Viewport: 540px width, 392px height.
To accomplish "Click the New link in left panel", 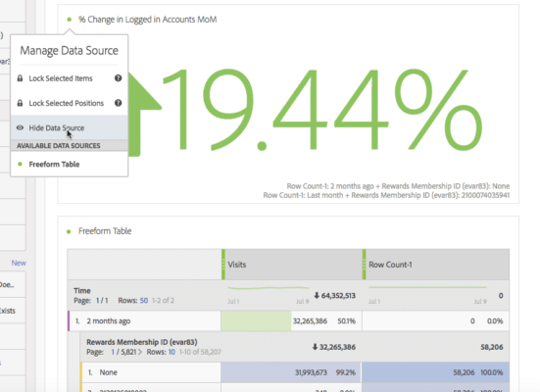I will pyautogui.click(x=19, y=263).
